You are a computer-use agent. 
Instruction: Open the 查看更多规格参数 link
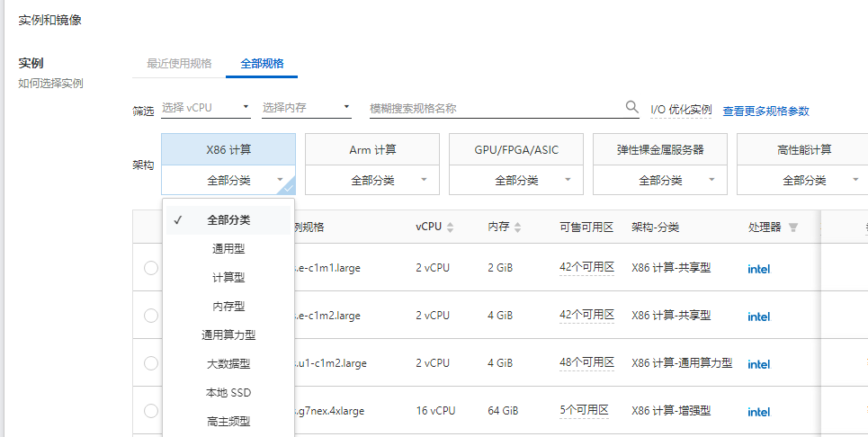(x=765, y=111)
